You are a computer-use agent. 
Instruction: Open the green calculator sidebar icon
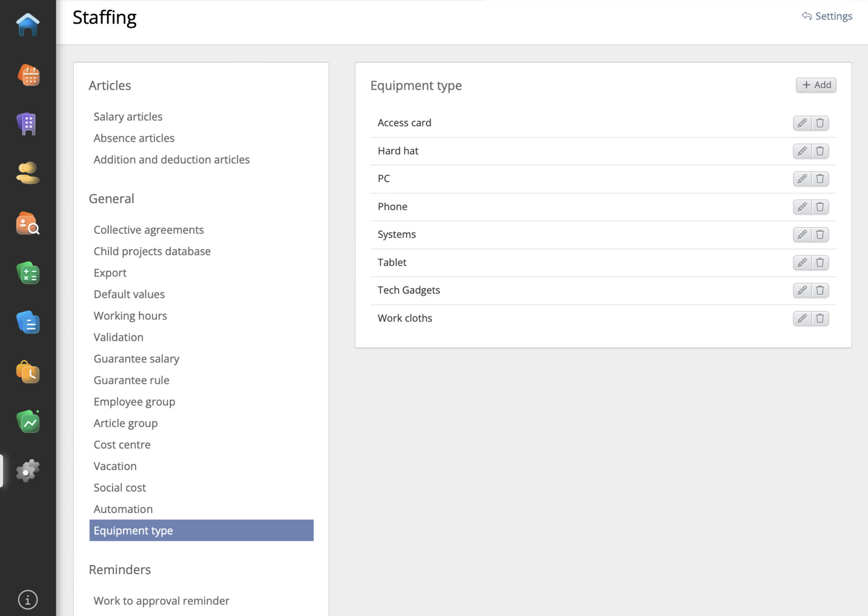click(x=28, y=273)
